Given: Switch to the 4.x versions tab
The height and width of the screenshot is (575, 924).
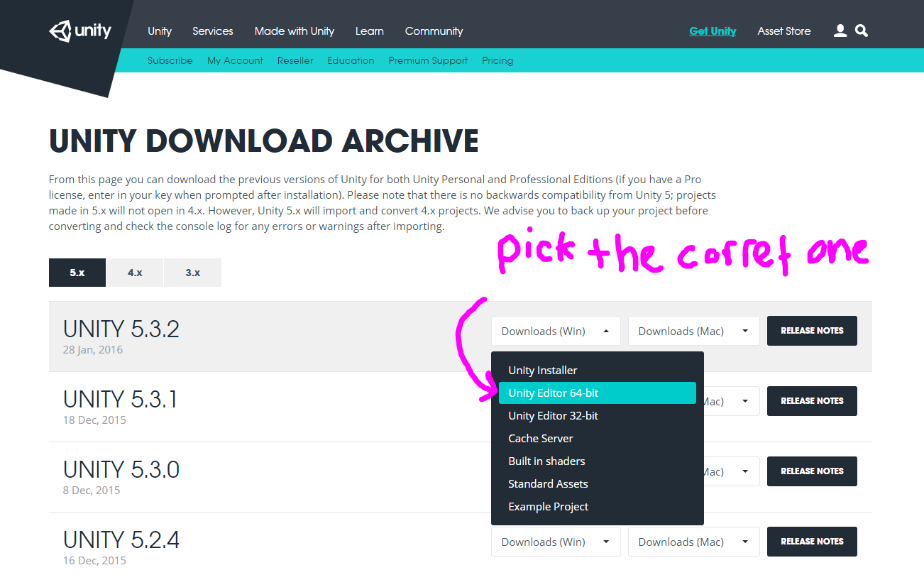Looking at the screenshot, I should click(x=134, y=272).
